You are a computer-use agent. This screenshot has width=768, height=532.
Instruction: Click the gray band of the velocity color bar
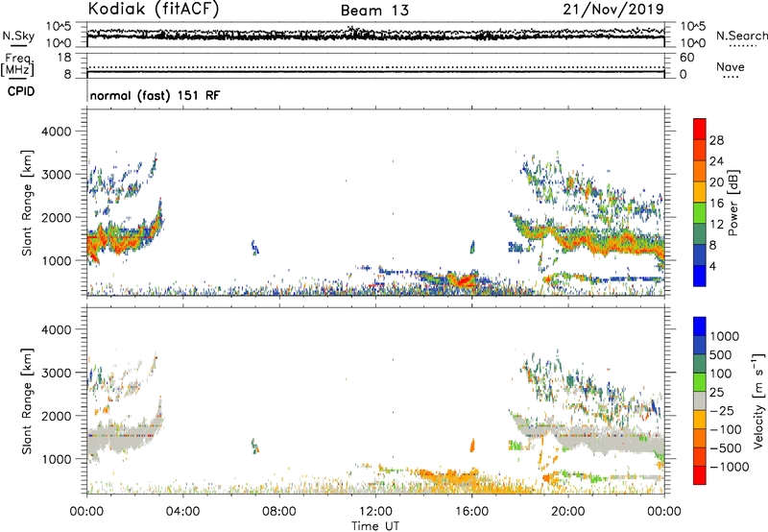(x=700, y=401)
